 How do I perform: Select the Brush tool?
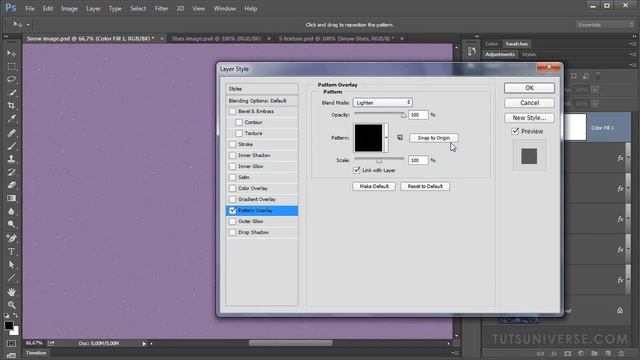[11, 146]
